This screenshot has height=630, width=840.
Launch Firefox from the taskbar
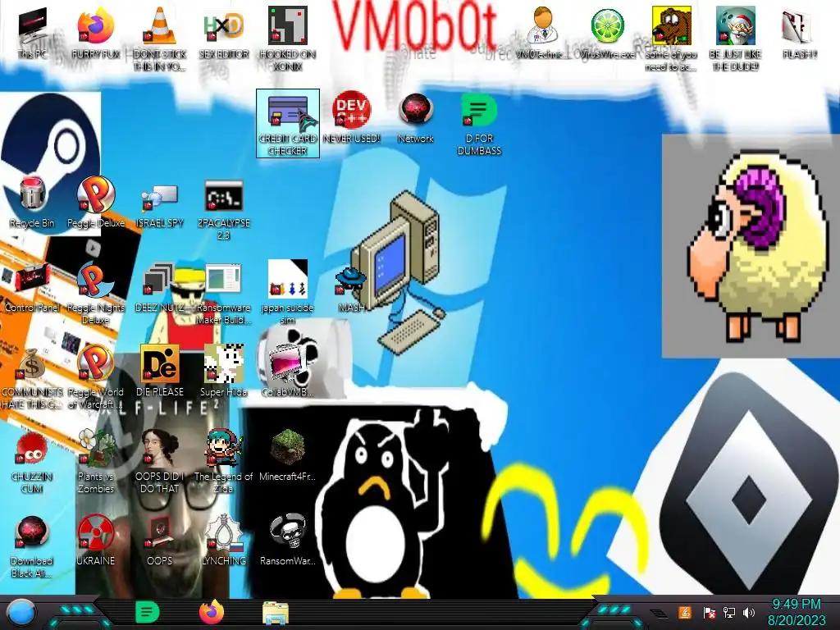tap(212, 612)
